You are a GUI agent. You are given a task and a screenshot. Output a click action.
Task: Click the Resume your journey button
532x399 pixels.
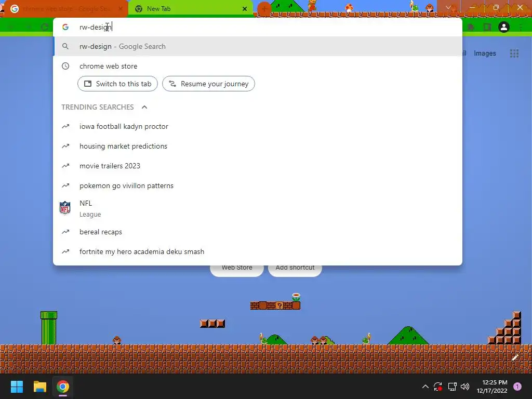point(208,84)
